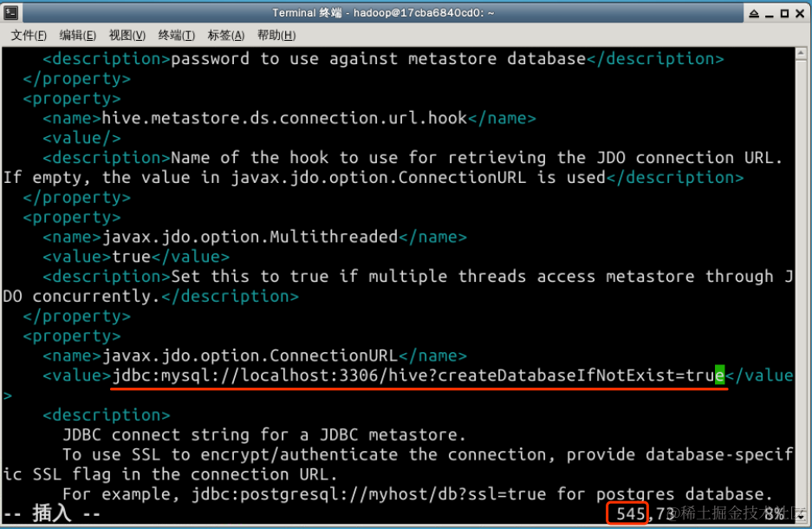Screen dimensions: 812x529
Task: Click the empty <value/> tag line
Action: (81, 138)
